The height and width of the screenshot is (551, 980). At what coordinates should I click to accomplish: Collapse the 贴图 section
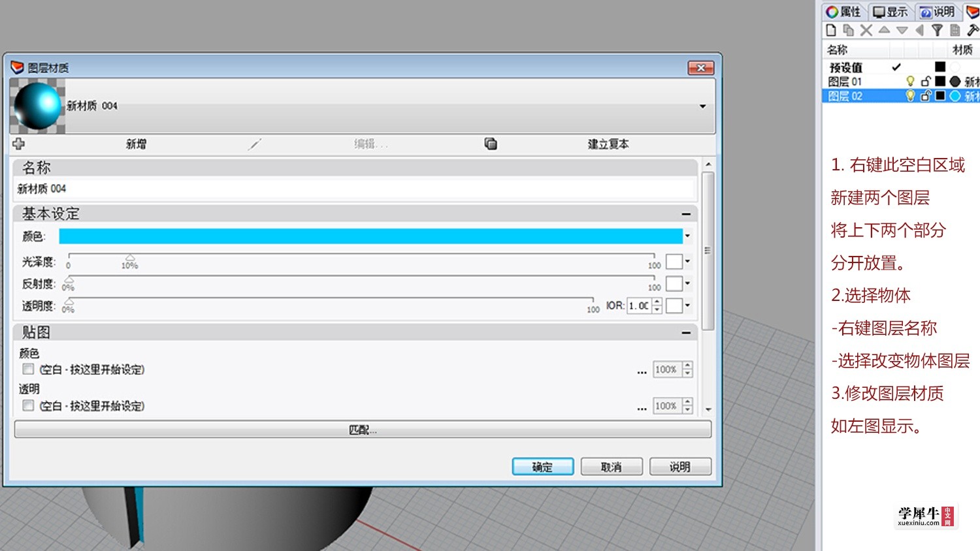686,333
